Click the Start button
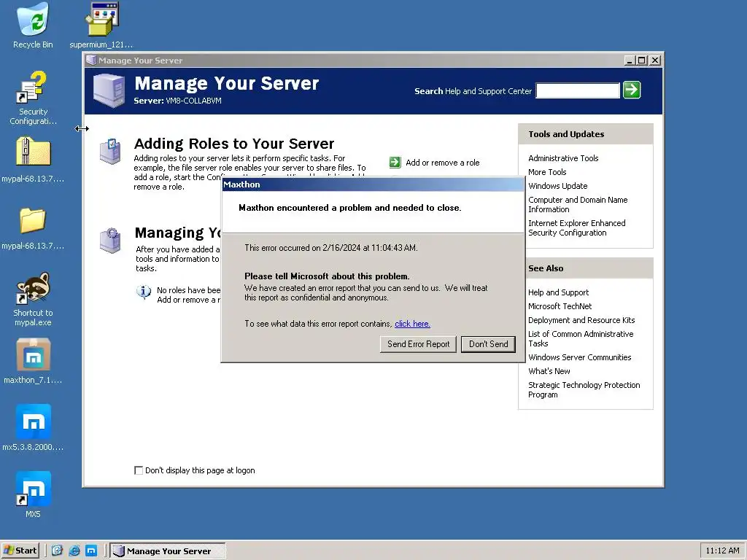 point(20,551)
